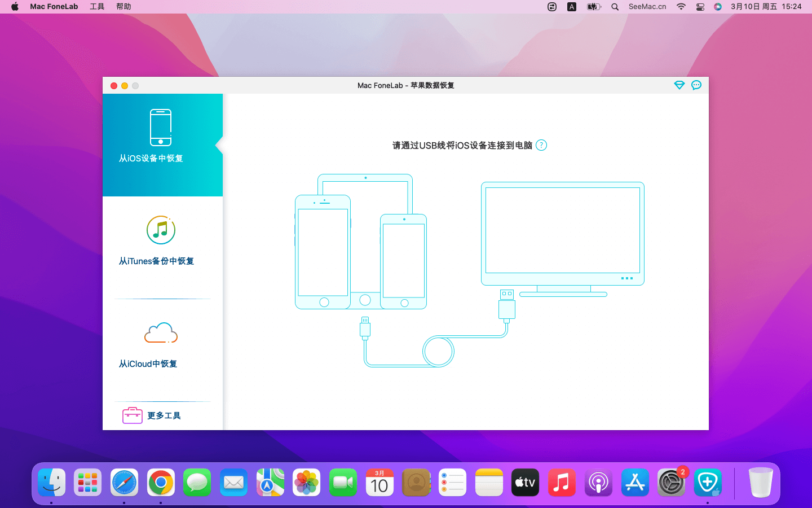Screen dimensions: 812x508
Task: Switch to 从iCloud中恢复 tab
Action: pos(148,364)
